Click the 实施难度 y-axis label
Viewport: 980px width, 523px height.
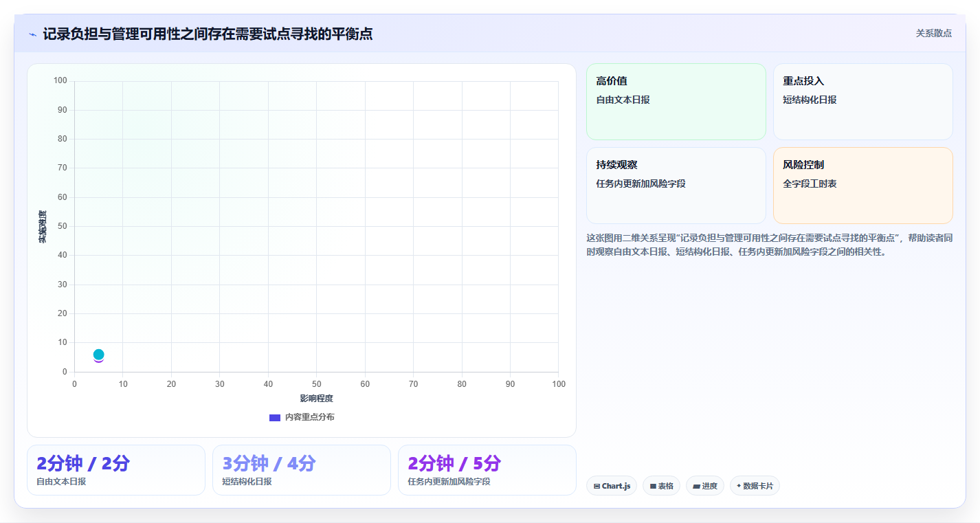tap(43, 226)
